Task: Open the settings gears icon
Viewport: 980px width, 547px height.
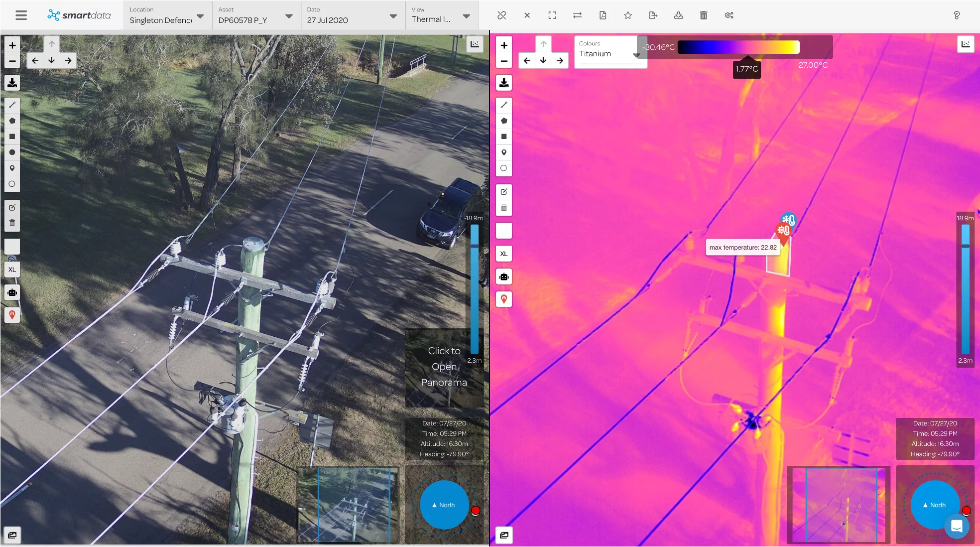Action: pyautogui.click(x=729, y=15)
